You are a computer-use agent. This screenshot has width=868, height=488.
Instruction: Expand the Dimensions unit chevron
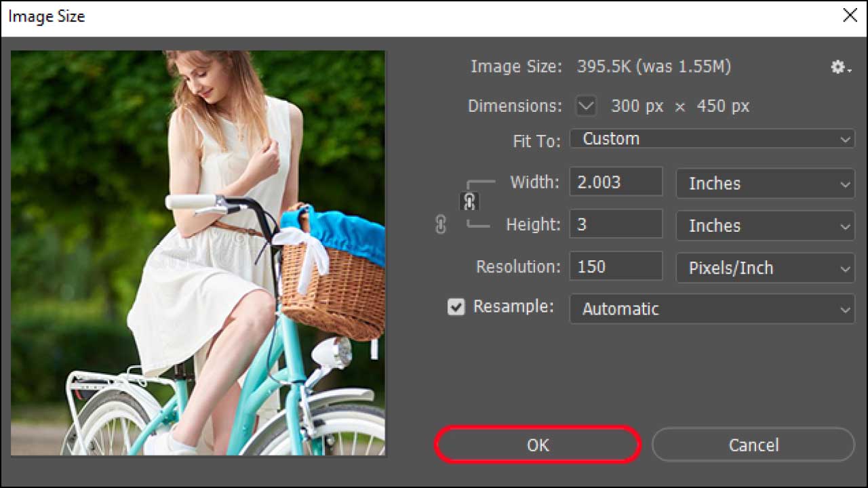585,106
